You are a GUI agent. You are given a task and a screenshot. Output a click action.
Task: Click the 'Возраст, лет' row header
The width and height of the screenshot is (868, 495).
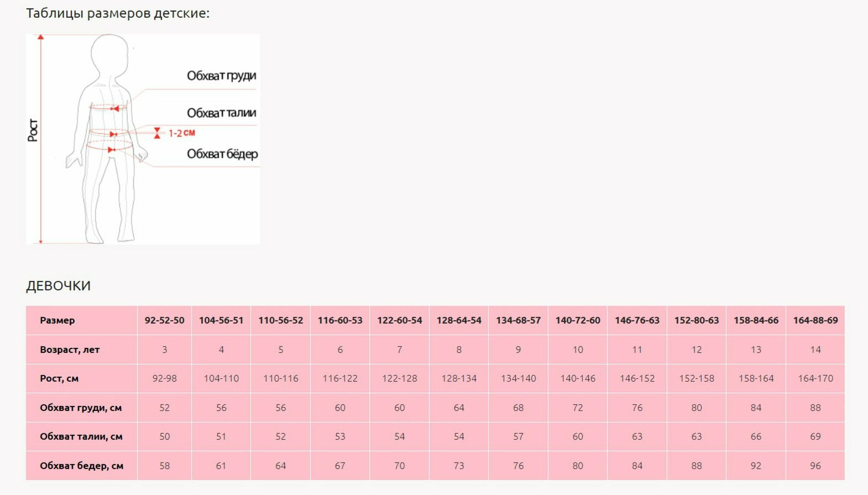(69, 350)
